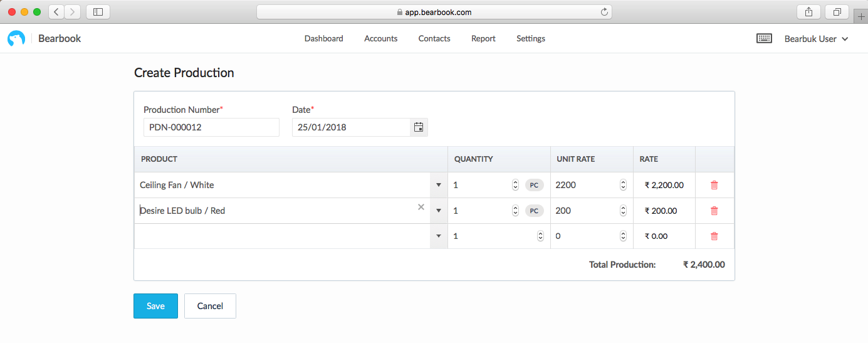
Task: Open the empty row product dropdown
Action: point(439,236)
